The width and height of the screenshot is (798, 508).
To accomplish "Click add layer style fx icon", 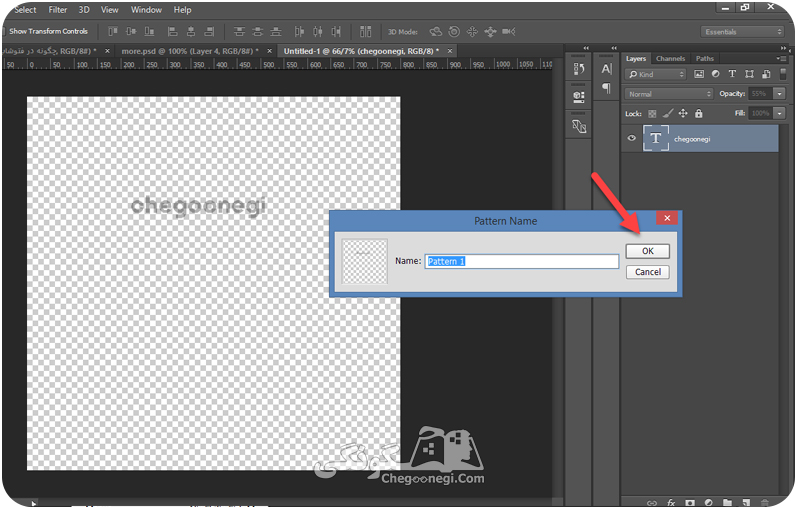I will (x=671, y=502).
